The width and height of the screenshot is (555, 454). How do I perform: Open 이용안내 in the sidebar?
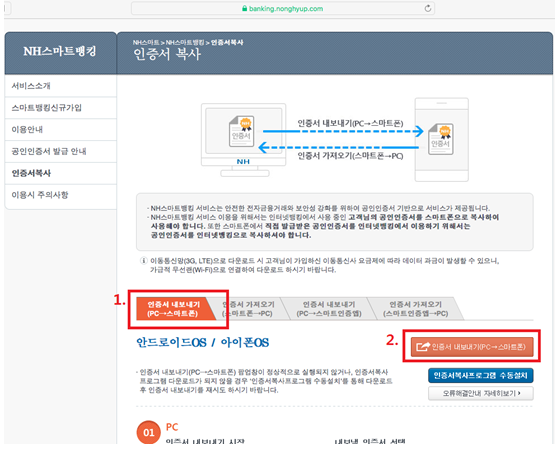pos(61,130)
